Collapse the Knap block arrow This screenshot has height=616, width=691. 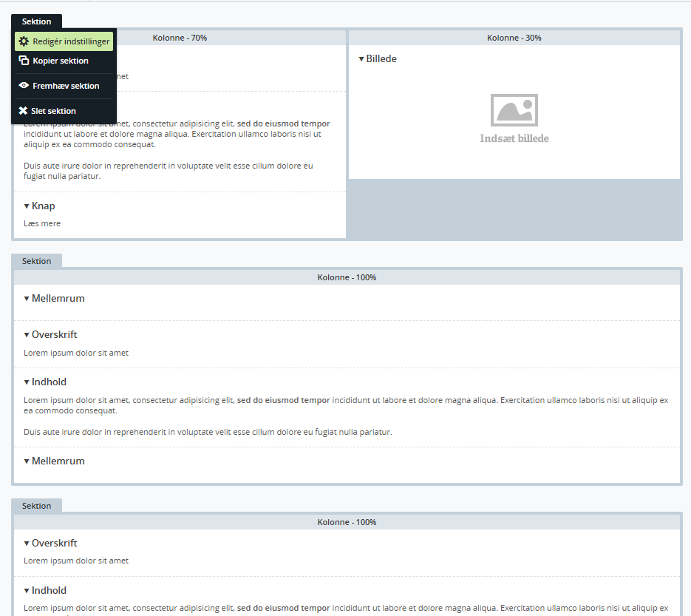pos(27,206)
